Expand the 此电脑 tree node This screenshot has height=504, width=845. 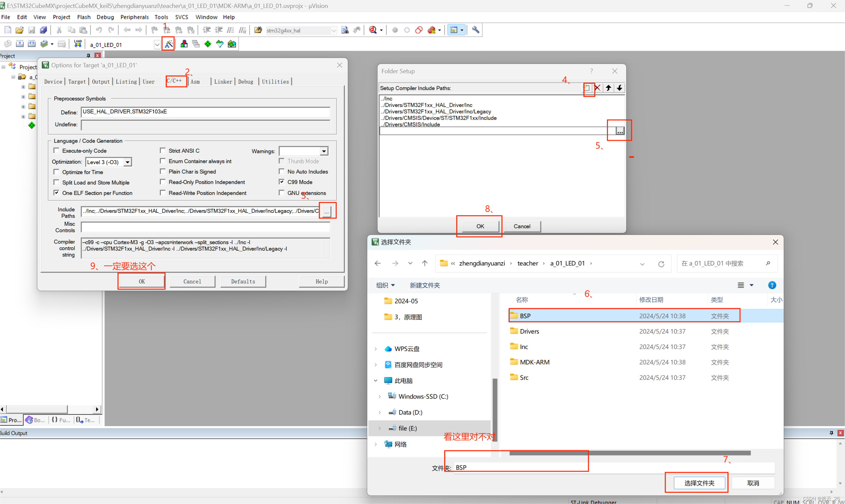(376, 380)
